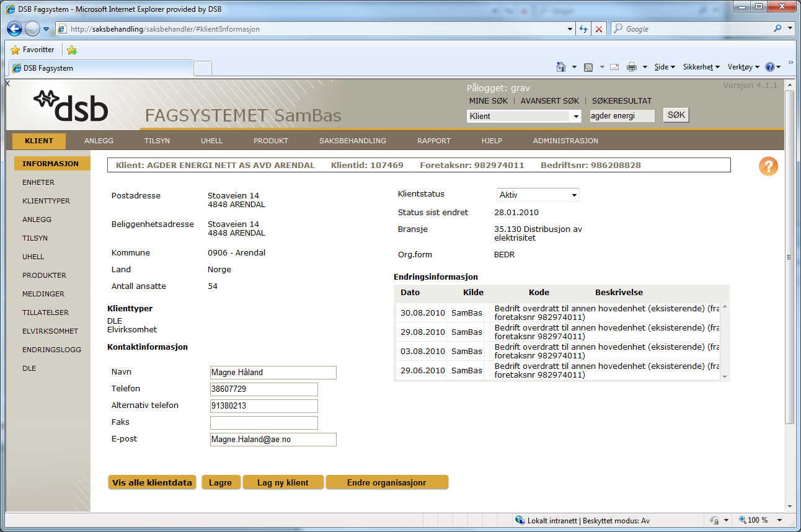The width and height of the screenshot is (801, 532).
Task: Open the Klientstatus dropdown showing Aktiv
Action: pos(538,195)
